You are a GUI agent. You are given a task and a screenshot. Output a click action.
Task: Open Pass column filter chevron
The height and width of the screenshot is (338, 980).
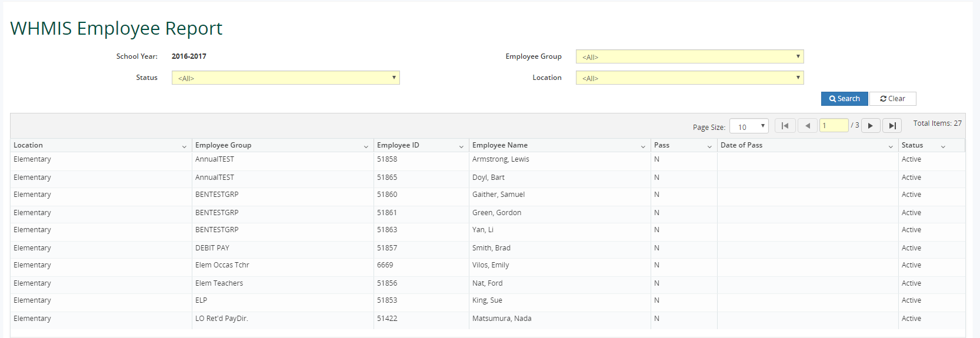point(709,146)
